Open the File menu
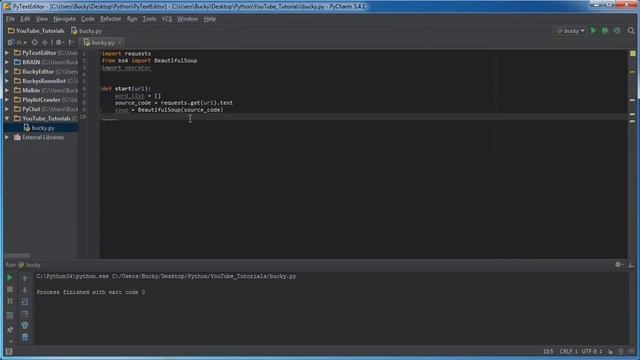The width and height of the screenshot is (640, 360). click(10, 19)
